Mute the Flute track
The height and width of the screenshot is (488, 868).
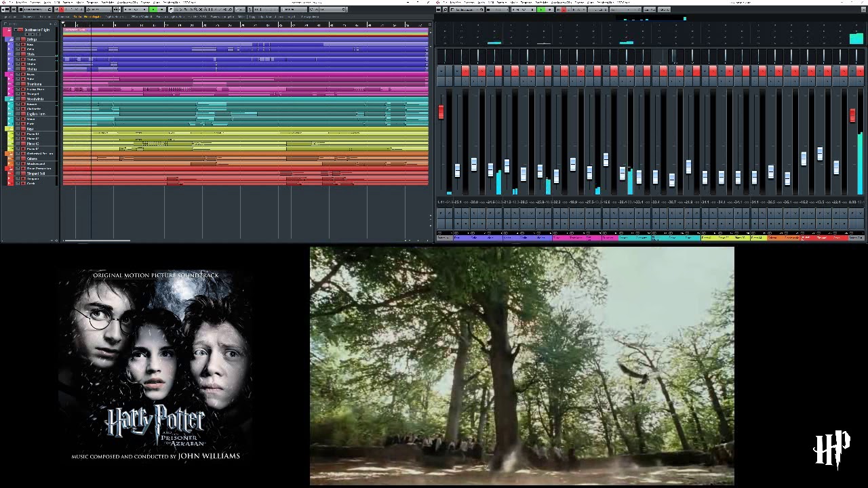18,124
